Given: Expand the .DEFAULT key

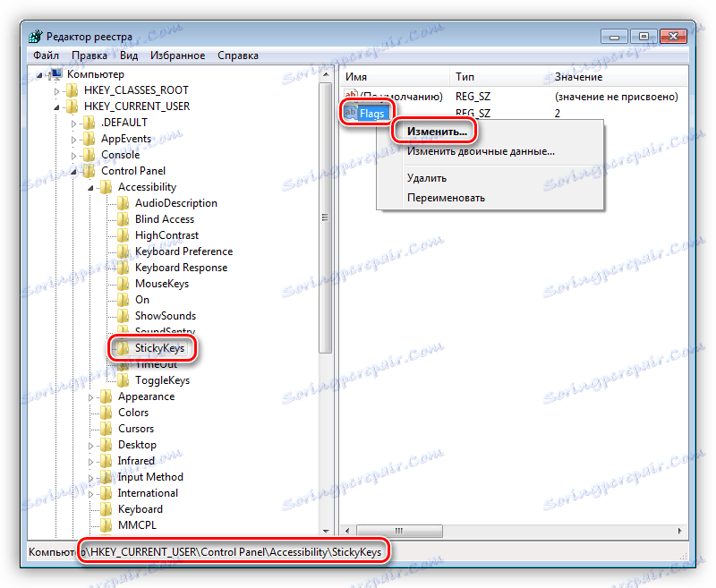Looking at the screenshot, I should pyautogui.click(x=73, y=124).
